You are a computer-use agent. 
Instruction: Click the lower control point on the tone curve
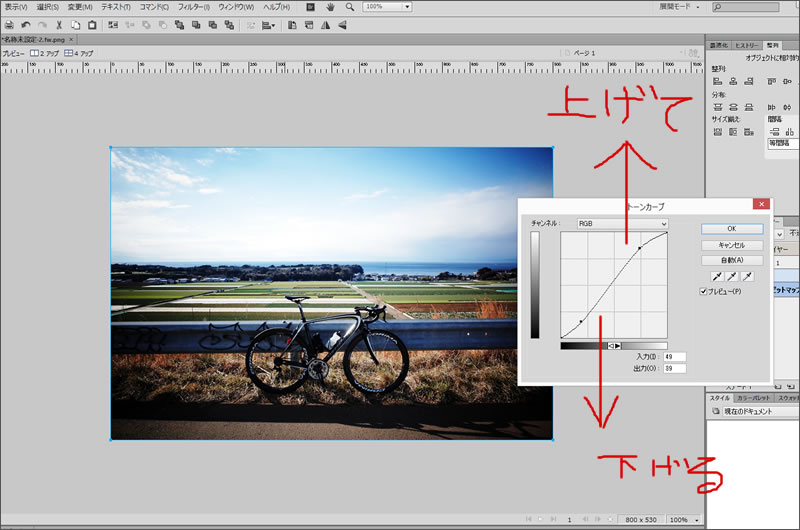581,321
